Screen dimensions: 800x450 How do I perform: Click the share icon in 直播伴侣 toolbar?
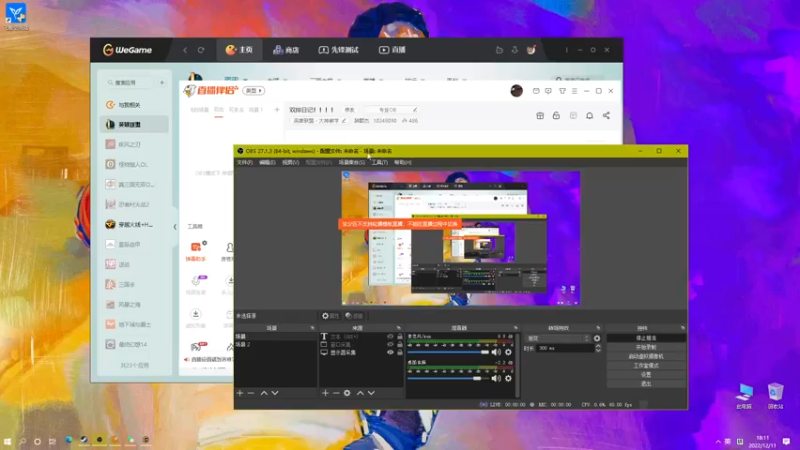pyautogui.click(x=606, y=116)
